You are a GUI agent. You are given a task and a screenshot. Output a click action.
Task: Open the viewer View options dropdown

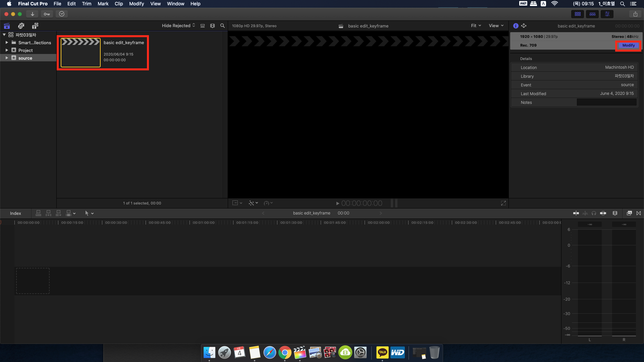click(x=496, y=26)
